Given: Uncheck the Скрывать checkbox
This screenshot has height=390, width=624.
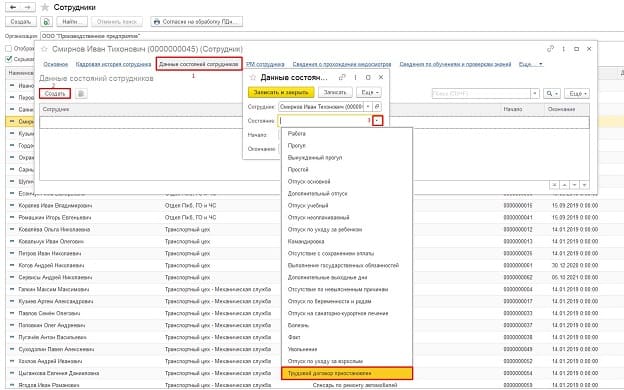Looking at the screenshot, I should (x=8, y=59).
